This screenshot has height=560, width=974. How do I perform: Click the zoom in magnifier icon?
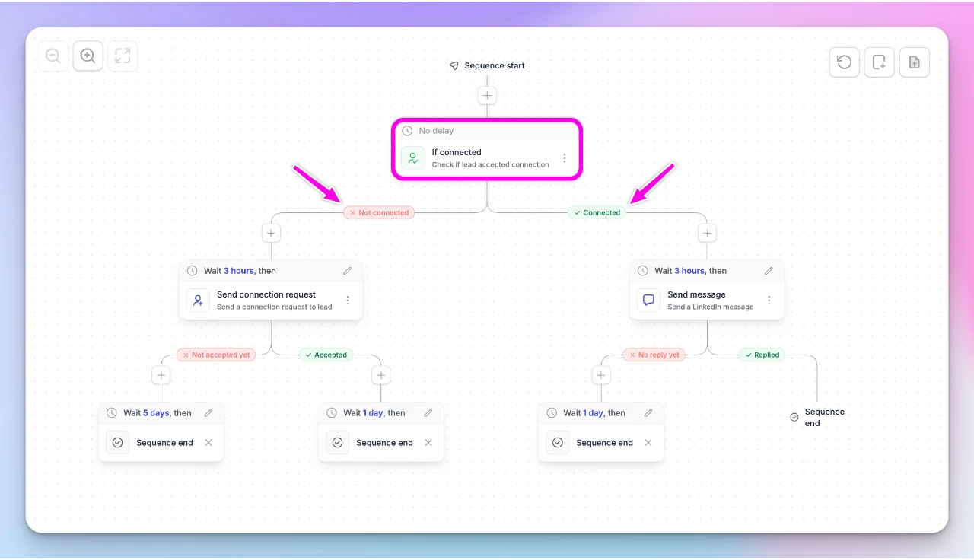88,56
